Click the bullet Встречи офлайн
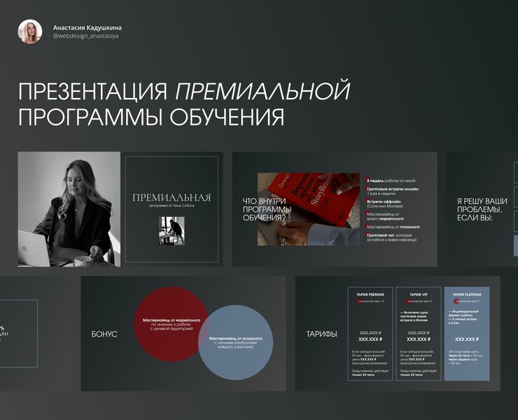The width and height of the screenshot is (518, 420). pyautogui.click(x=384, y=204)
